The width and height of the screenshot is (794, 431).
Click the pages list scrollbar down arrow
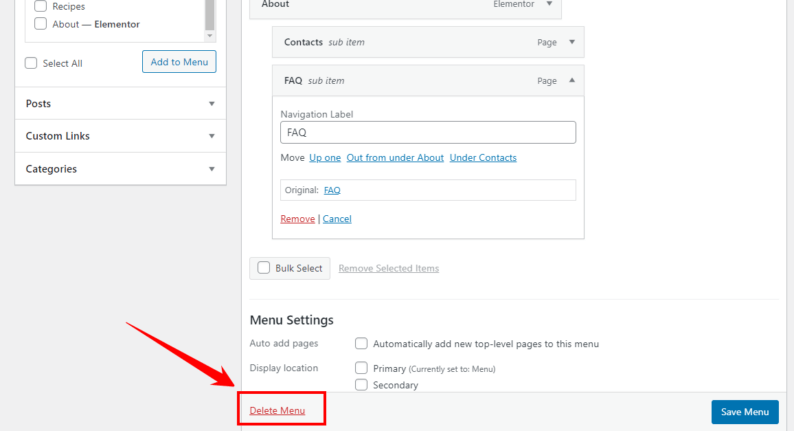(x=210, y=36)
